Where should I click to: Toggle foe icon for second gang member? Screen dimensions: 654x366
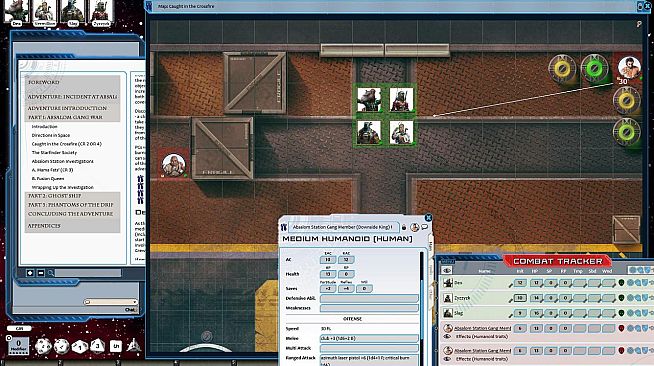621,351
